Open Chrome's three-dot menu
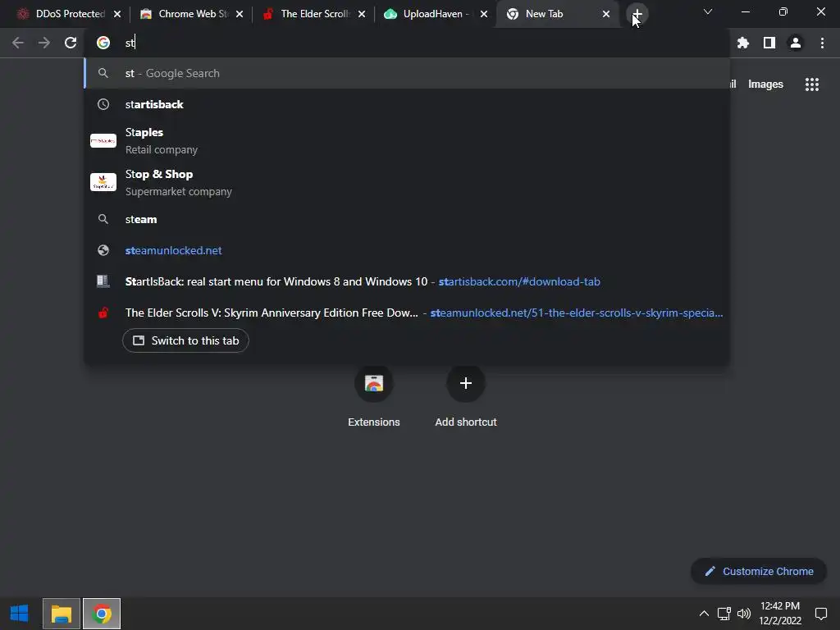Viewport: 840px width, 630px height. coord(822,43)
